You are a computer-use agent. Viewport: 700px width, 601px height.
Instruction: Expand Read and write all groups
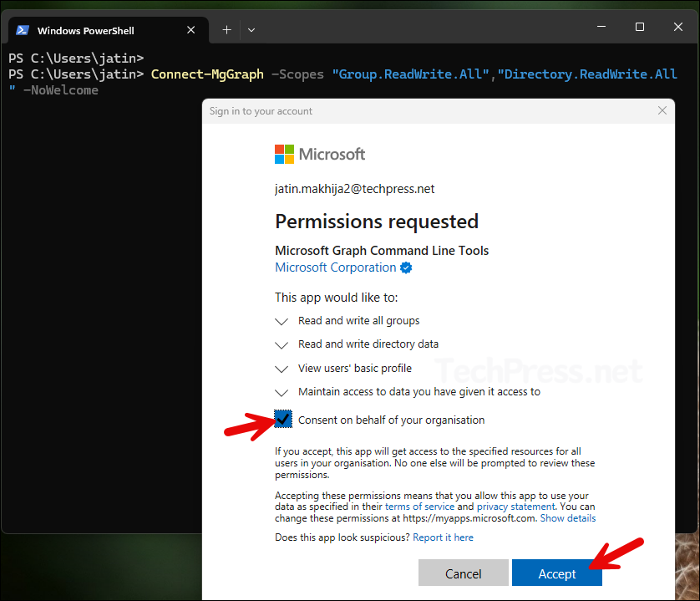click(282, 321)
